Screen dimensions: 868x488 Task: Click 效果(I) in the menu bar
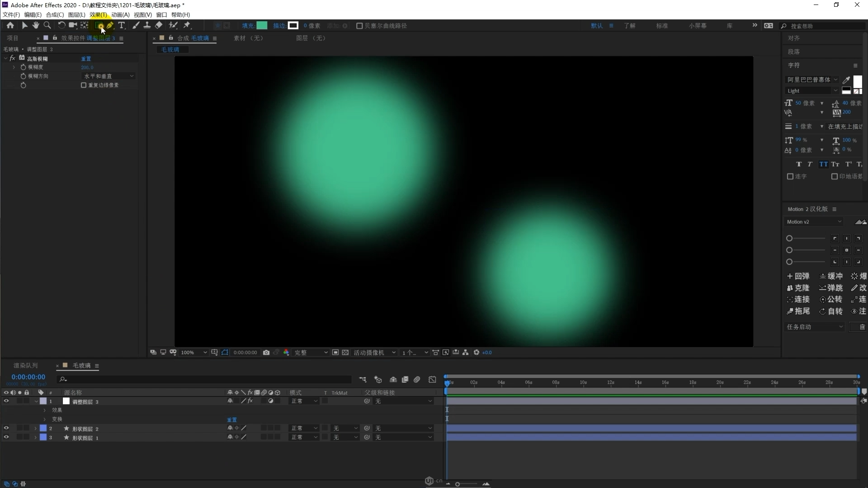click(x=98, y=15)
